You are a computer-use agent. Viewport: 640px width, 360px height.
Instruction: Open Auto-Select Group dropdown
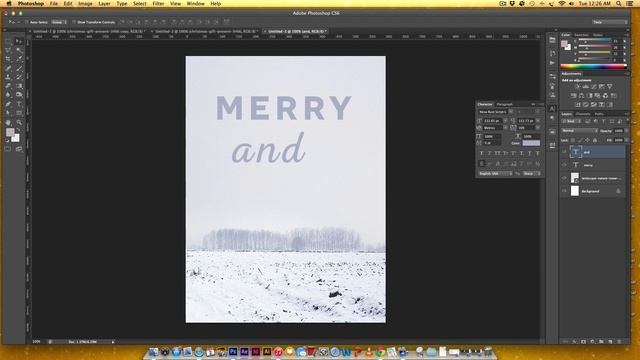(x=59, y=22)
